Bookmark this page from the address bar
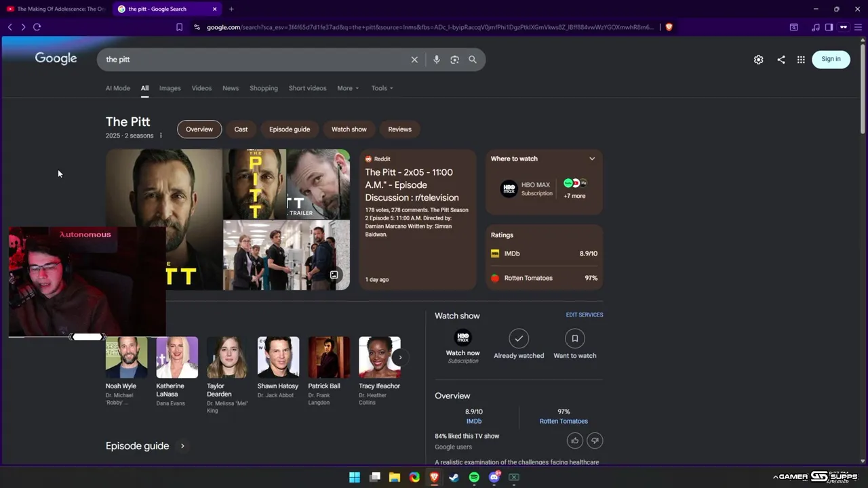The image size is (868, 488). (179, 27)
